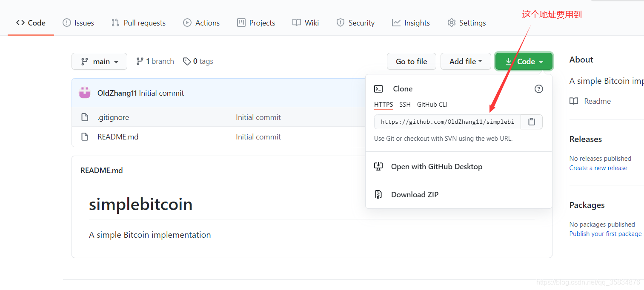Toggle the green Code dropdown button

[x=524, y=61]
